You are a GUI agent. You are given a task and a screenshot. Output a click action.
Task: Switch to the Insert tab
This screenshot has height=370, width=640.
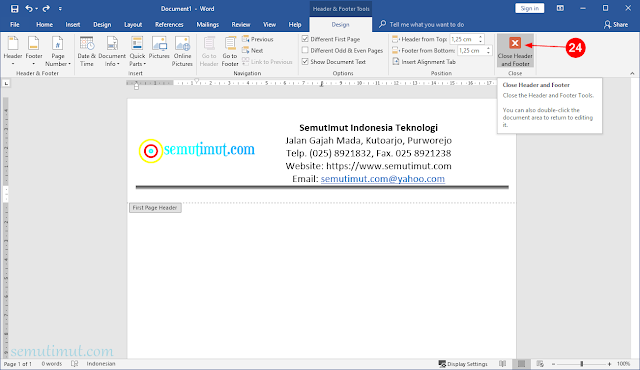click(x=73, y=24)
